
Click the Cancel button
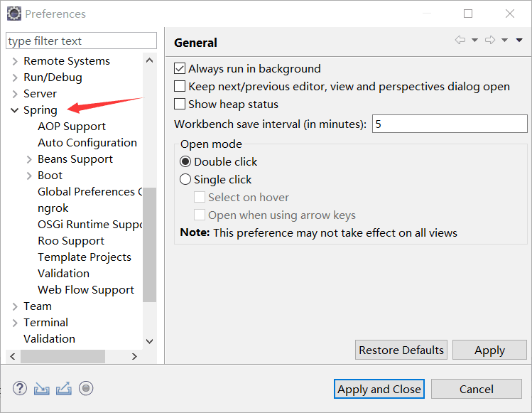[x=477, y=389]
